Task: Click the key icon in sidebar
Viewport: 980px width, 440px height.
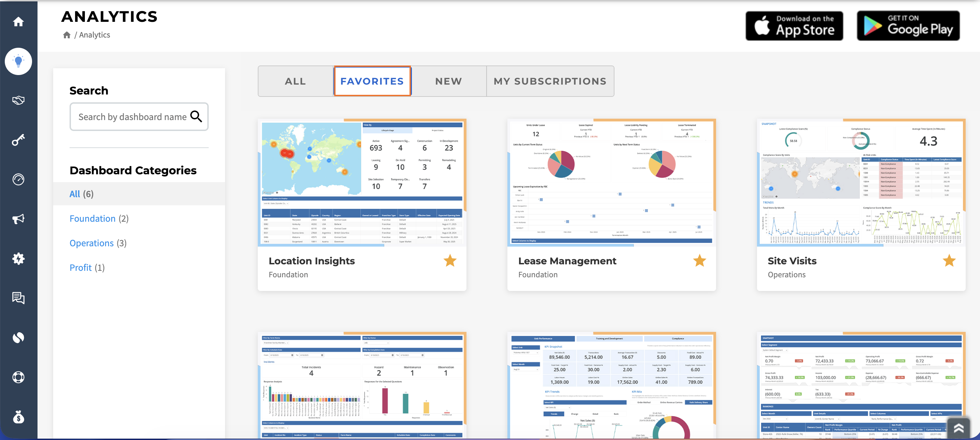Action: pos(18,140)
